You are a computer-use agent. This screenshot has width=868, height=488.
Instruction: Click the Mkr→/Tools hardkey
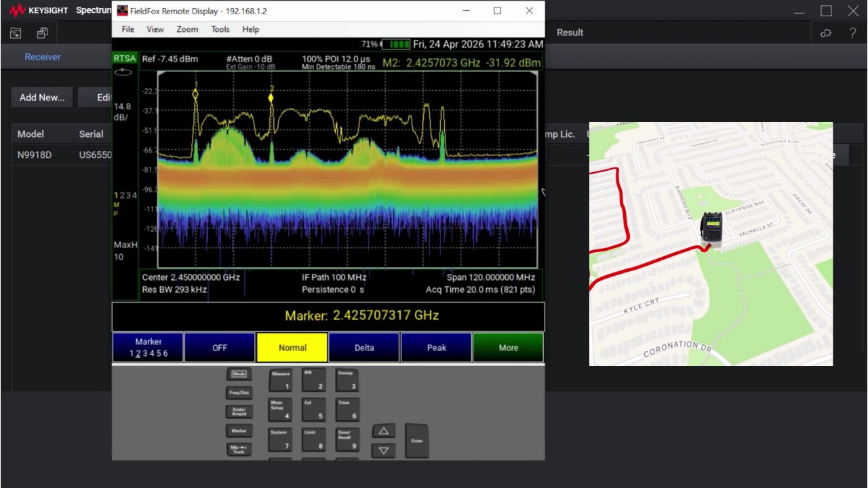click(x=239, y=449)
